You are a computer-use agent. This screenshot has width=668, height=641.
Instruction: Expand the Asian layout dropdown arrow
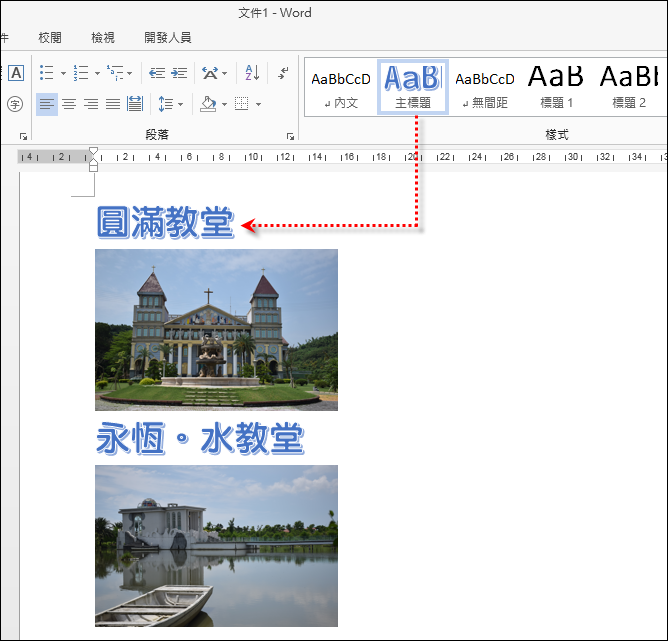click(x=225, y=73)
